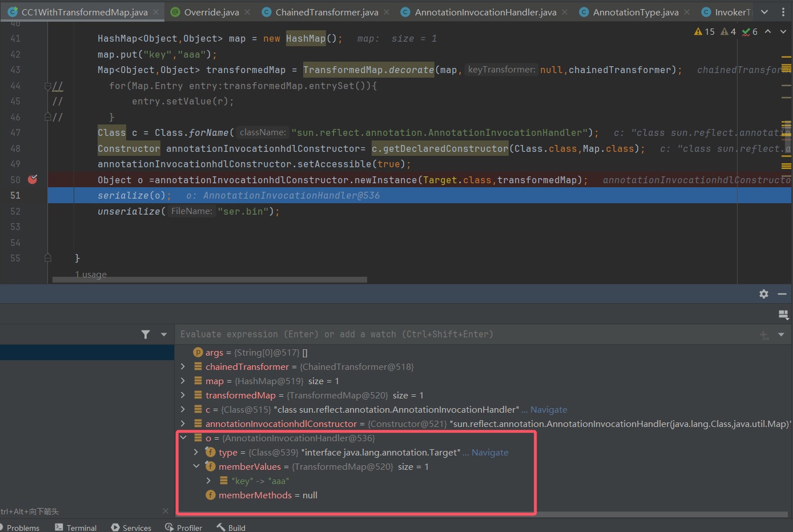Image resolution: width=793 pixels, height=532 pixels.
Task: Toggle the code fold at line 55
Action: [x=48, y=258]
